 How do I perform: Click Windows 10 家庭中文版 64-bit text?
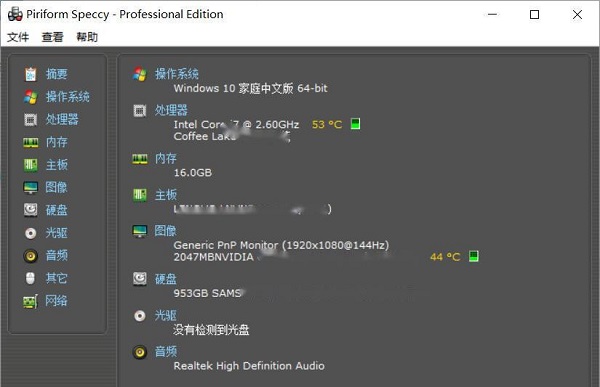pos(251,88)
